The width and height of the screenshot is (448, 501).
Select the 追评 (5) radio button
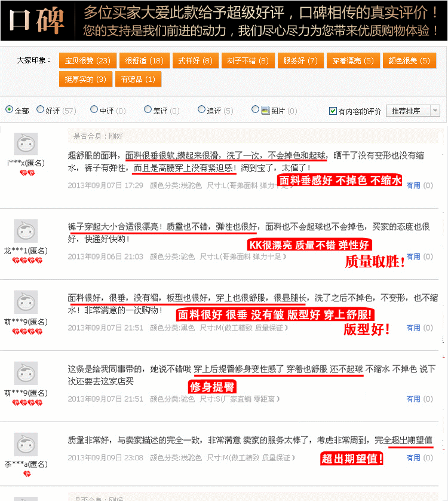[x=201, y=109]
